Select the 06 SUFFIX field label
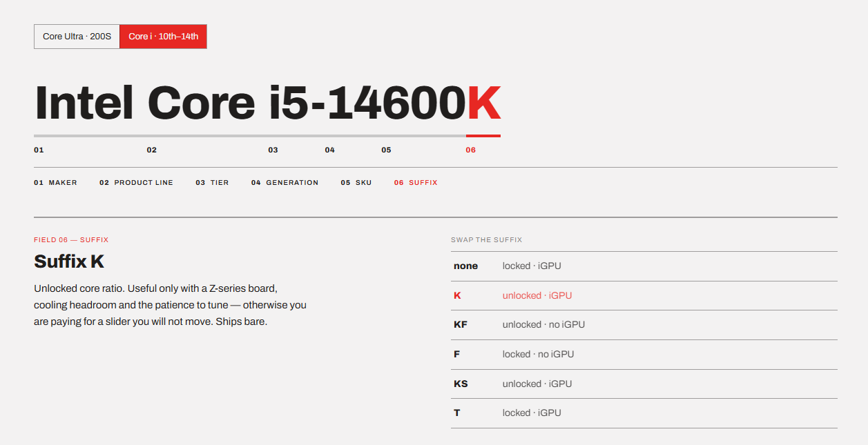868x445 pixels. click(x=416, y=183)
